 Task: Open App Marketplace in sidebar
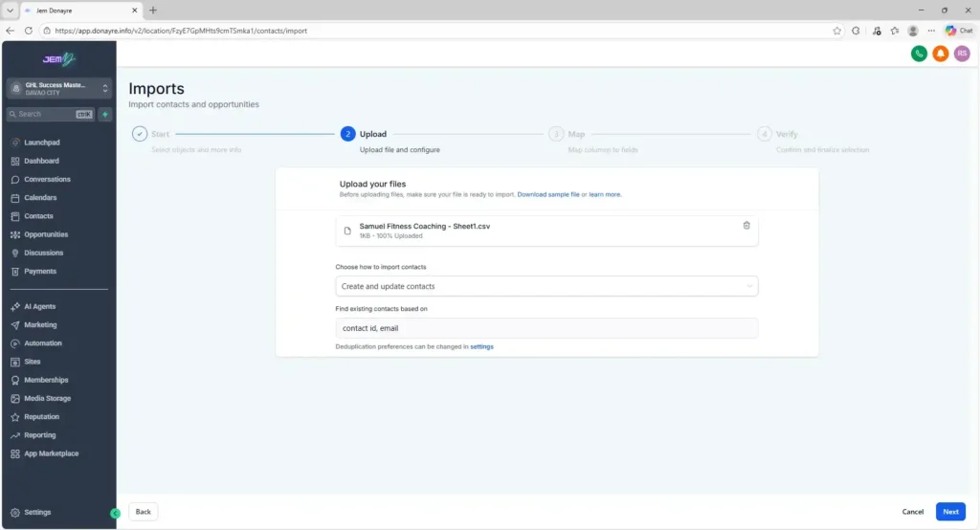click(52, 453)
